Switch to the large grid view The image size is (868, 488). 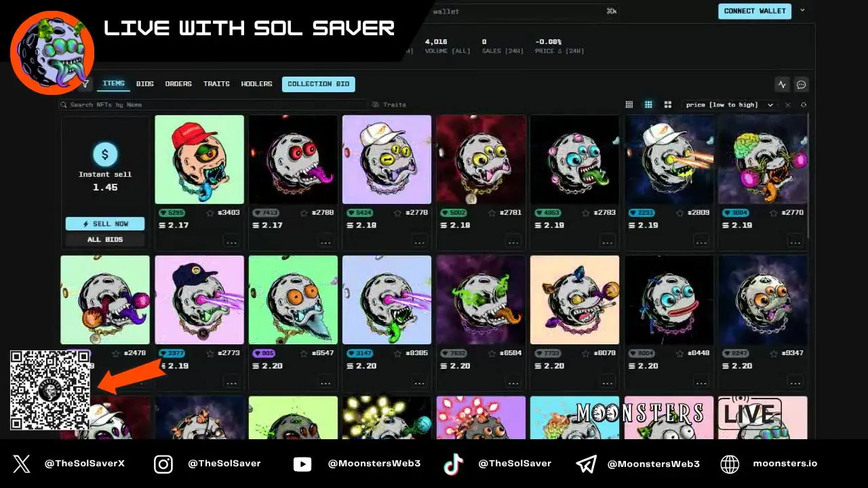(668, 104)
